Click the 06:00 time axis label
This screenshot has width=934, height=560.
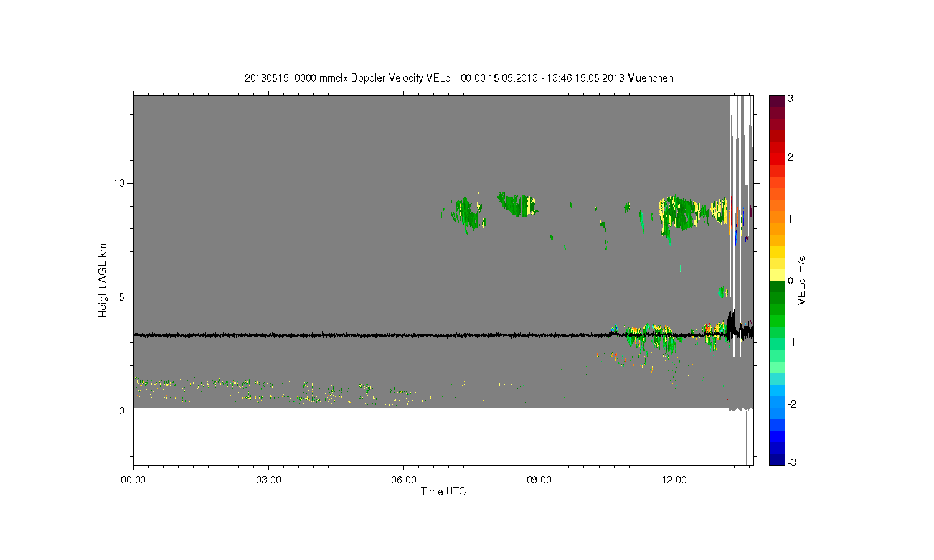(403, 480)
